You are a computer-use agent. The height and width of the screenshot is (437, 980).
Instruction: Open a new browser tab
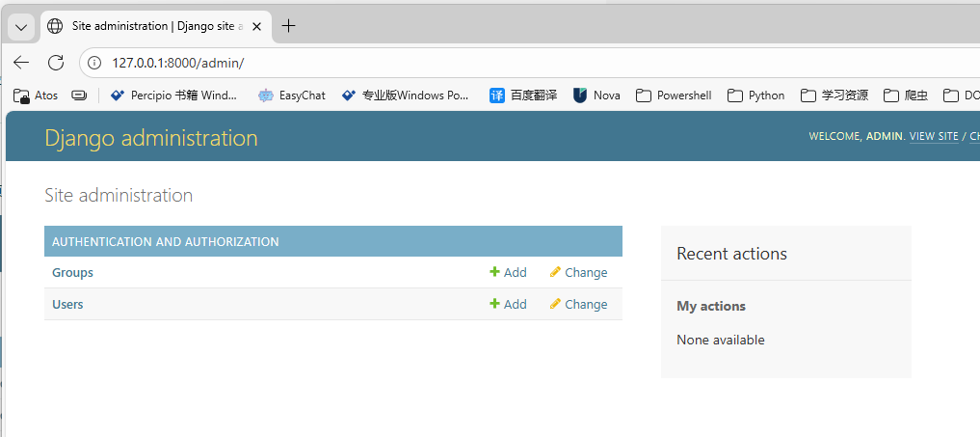[x=288, y=26]
